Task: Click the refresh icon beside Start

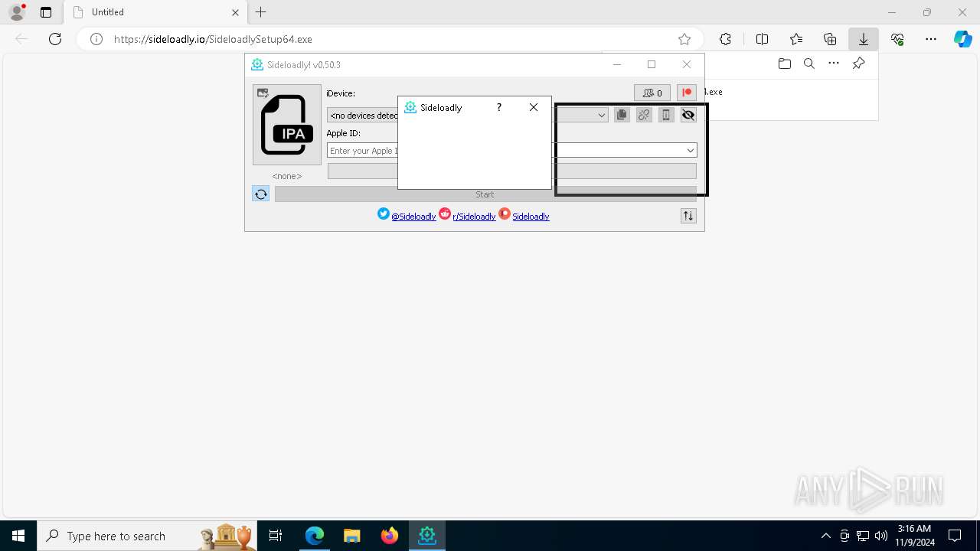Action: pyautogui.click(x=261, y=194)
